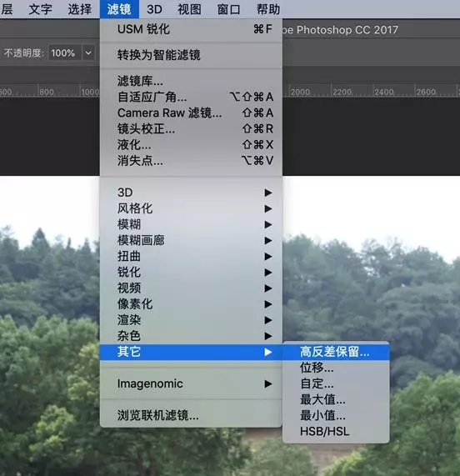460x476 pixels.
Task: Open the 窗口 menu
Action: coord(228,9)
